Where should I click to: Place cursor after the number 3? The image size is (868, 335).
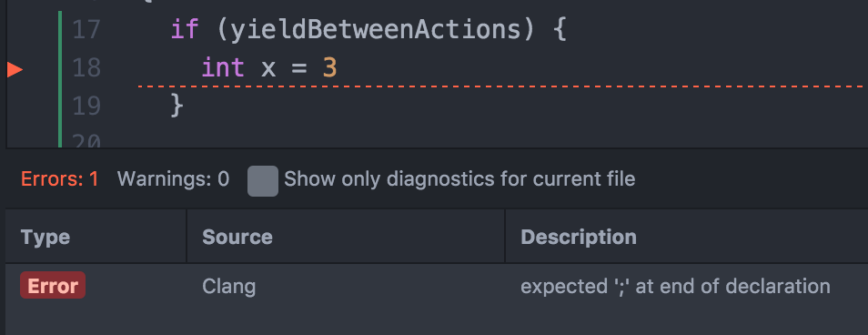tap(338, 68)
